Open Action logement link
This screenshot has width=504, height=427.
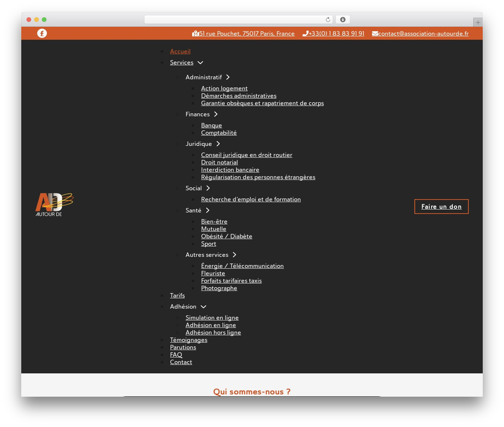[224, 89]
